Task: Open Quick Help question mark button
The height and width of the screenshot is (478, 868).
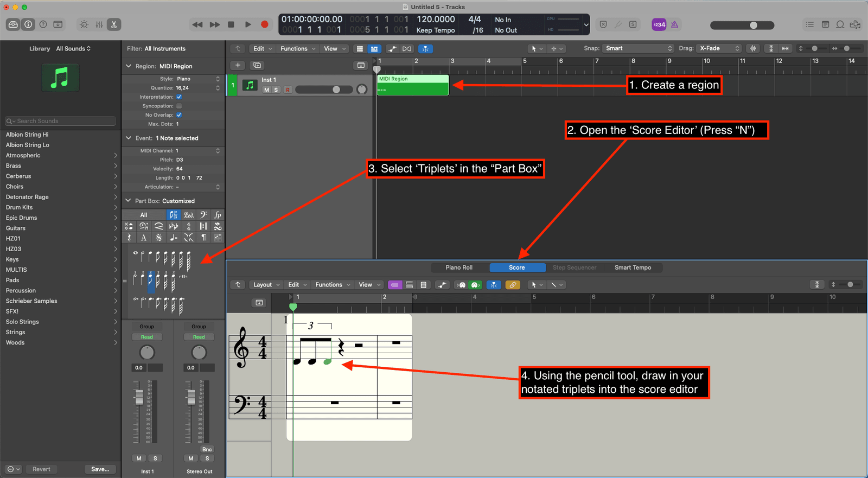Action: 43,24
